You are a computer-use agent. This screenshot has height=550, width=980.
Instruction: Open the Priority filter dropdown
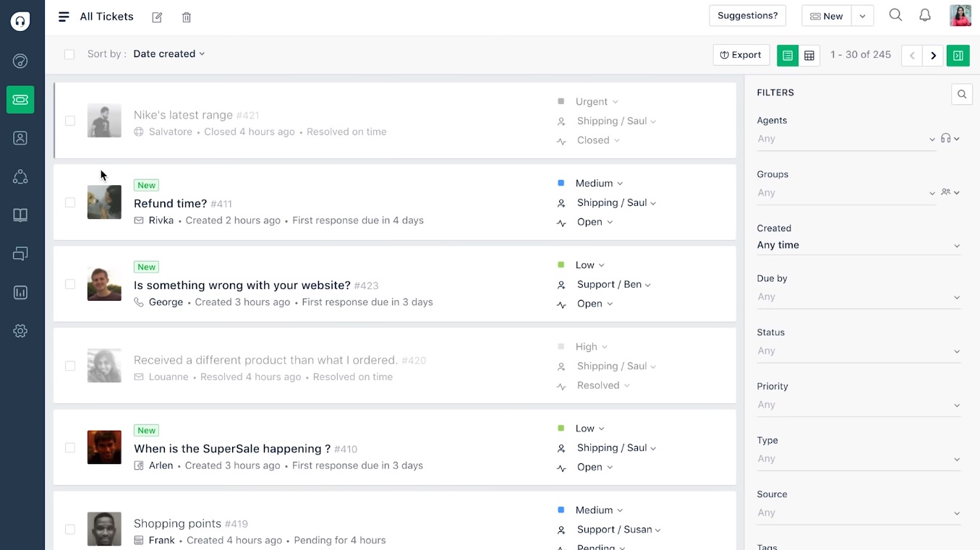(858, 405)
